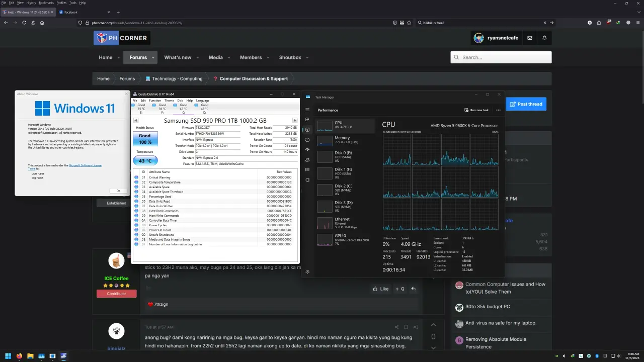Go to previous disk in CrystalDiskInfo
The height and width of the screenshot is (362, 644).
tap(136, 121)
